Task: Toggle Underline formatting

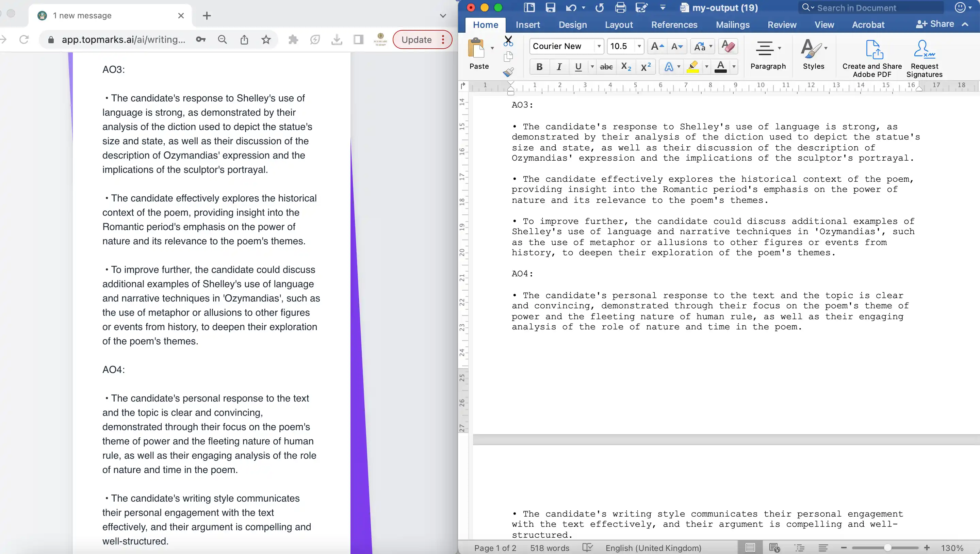Action: pyautogui.click(x=578, y=67)
